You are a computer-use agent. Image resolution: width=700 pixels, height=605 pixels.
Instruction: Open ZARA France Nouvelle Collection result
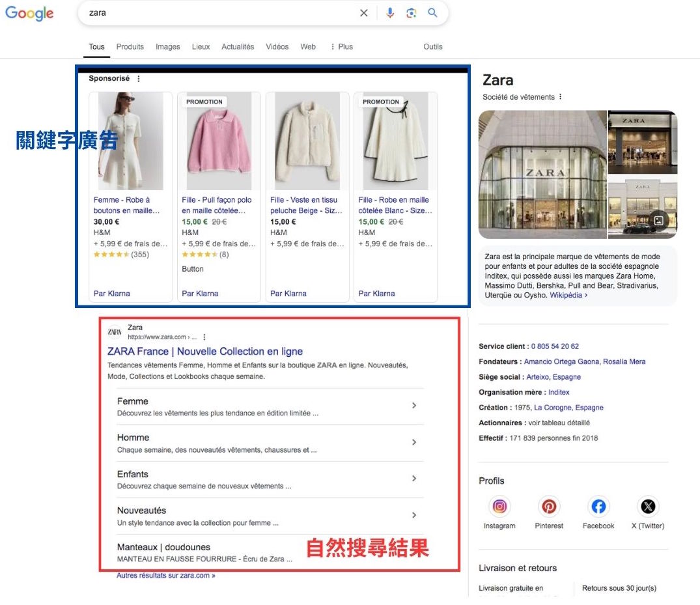pos(205,352)
